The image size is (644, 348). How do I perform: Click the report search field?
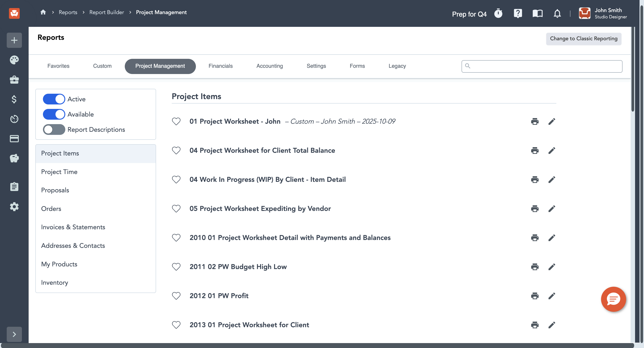[542, 66]
